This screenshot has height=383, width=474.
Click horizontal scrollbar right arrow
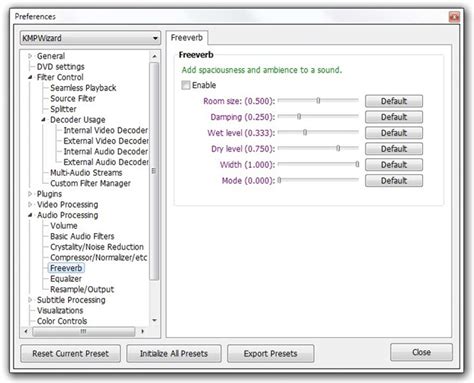pos(142,331)
